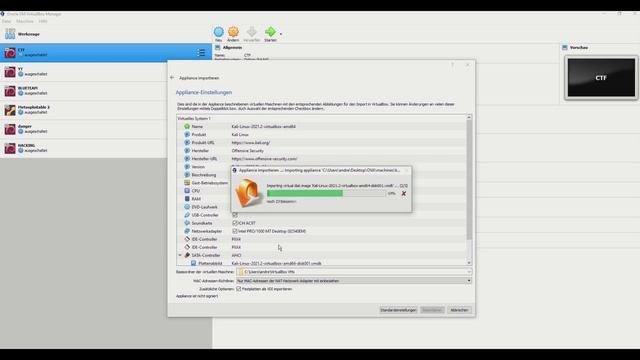The image size is (640, 360).
Task: Open the dropdown arrow beside Starten
Action: (281, 34)
